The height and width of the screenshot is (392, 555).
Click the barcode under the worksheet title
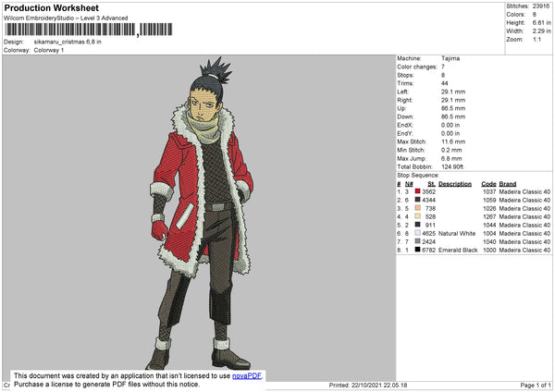89,30
